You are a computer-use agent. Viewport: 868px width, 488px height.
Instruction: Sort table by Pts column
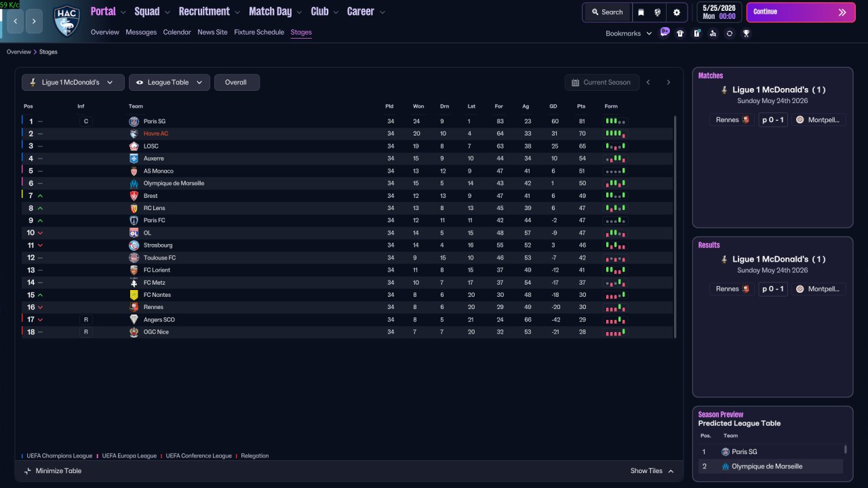[581, 106]
